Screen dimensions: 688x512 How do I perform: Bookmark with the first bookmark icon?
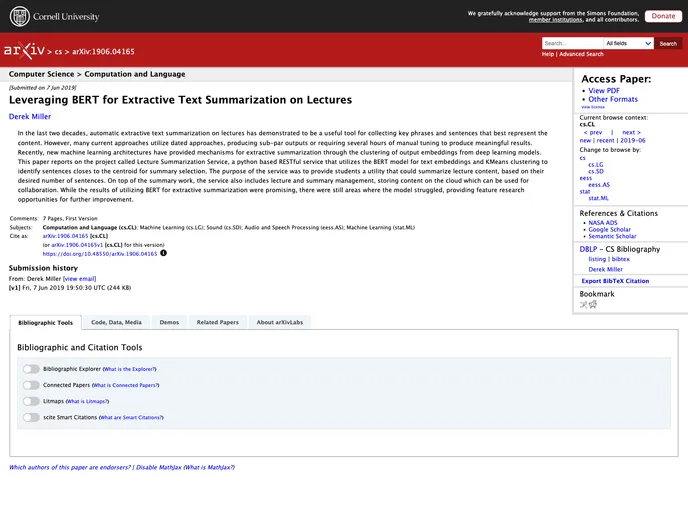tap(583, 304)
